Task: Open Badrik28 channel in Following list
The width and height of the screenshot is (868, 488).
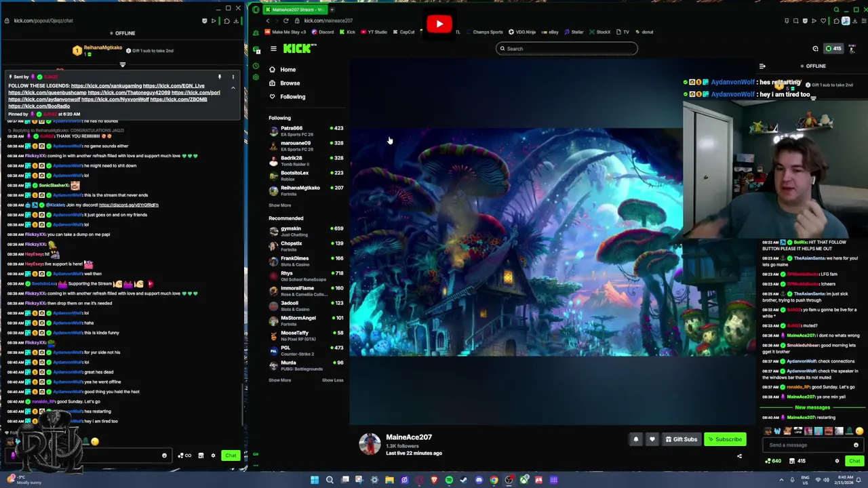Action: [x=306, y=161]
